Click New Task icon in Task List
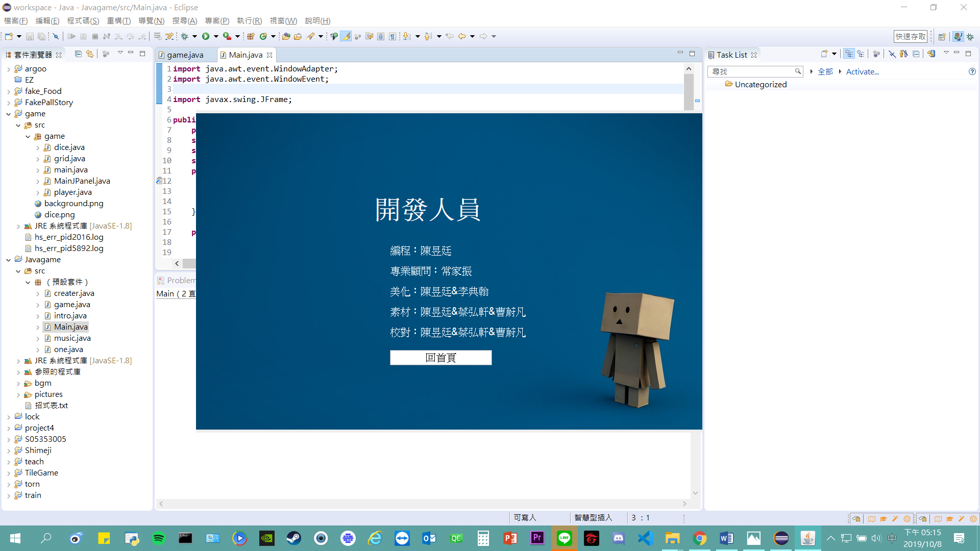 (x=824, y=54)
